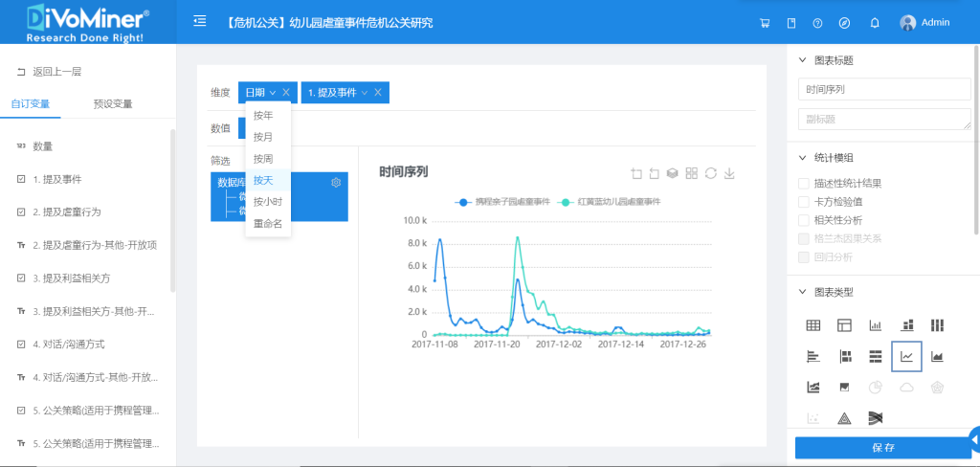Switch to the 预设变量 tab

coord(113,104)
